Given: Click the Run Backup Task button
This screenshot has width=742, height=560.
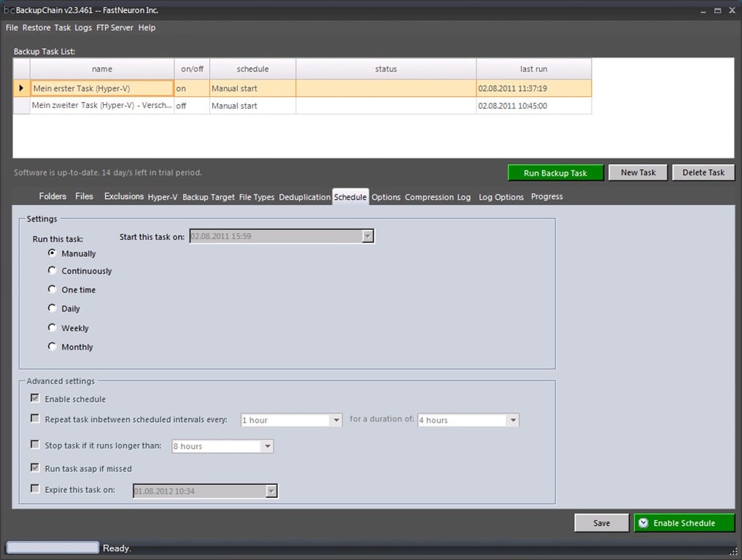Looking at the screenshot, I should pos(555,173).
